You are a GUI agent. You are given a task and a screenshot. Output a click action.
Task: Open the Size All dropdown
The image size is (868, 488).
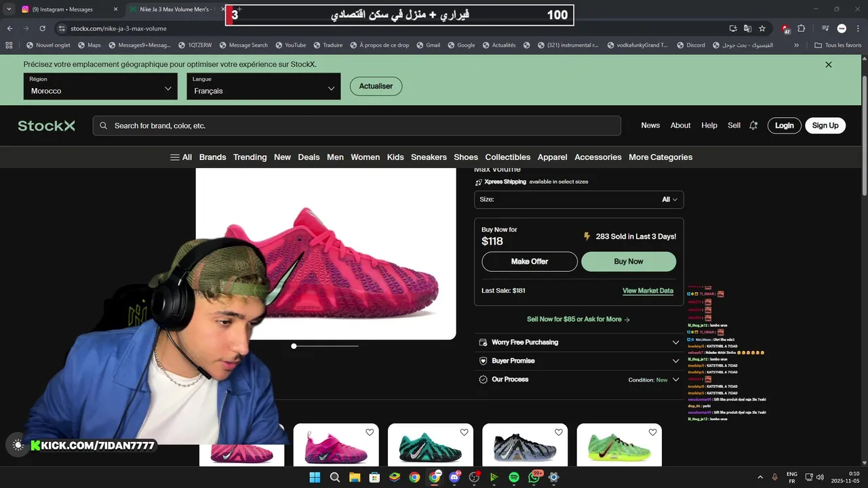578,199
